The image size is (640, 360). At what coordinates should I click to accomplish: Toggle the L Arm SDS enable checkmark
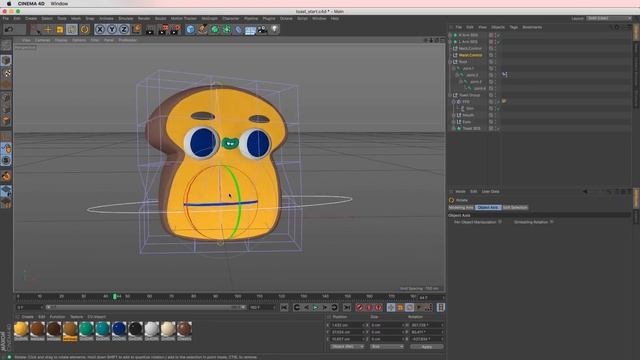pyautogui.click(x=498, y=42)
